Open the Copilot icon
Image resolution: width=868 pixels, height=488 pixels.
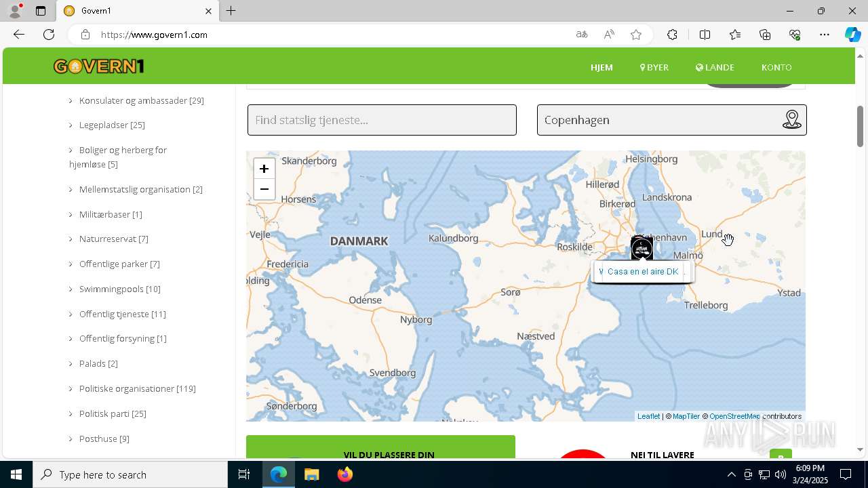[x=852, y=35]
